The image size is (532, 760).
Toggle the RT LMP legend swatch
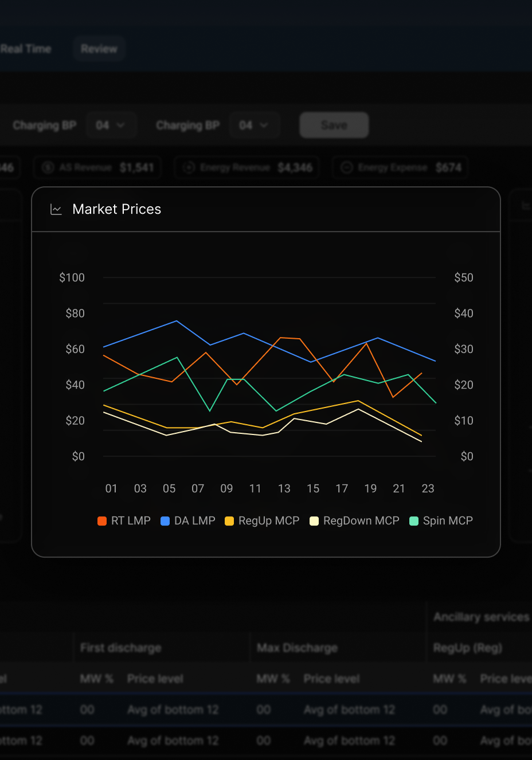(x=102, y=521)
